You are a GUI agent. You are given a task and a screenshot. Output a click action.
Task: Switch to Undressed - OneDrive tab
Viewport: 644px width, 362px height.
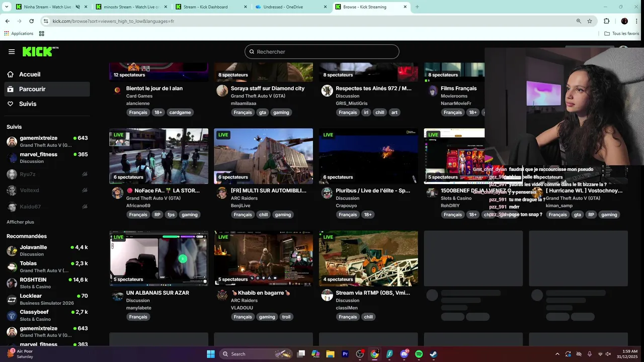pyautogui.click(x=291, y=7)
